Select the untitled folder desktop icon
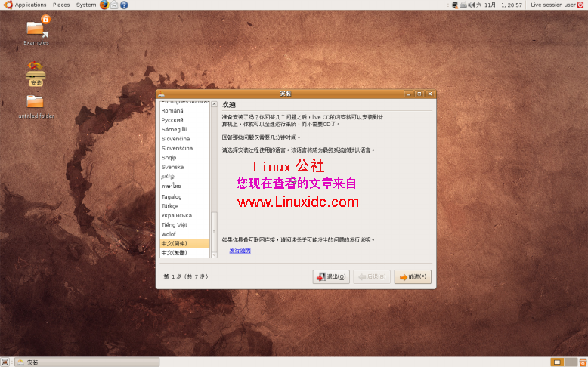The image size is (588, 367). (x=36, y=106)
